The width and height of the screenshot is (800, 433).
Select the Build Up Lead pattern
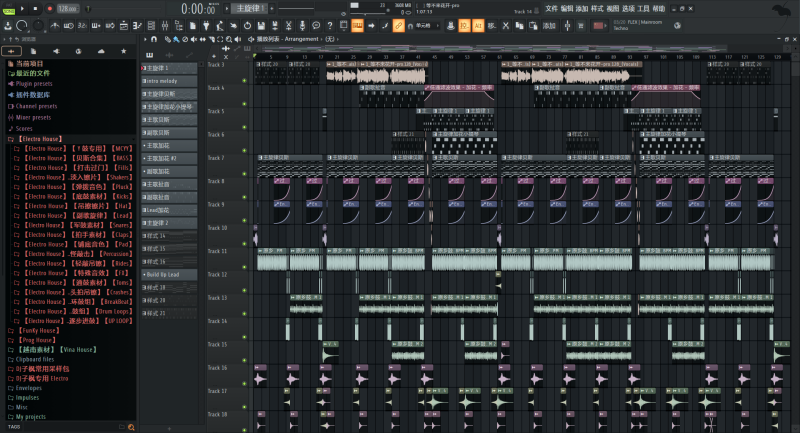point(169,274)
